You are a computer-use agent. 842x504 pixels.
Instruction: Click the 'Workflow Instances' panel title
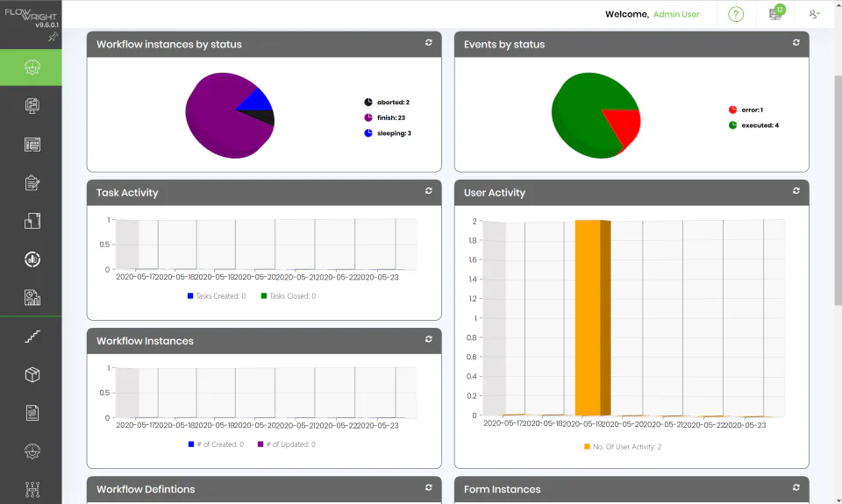point(145,341)
